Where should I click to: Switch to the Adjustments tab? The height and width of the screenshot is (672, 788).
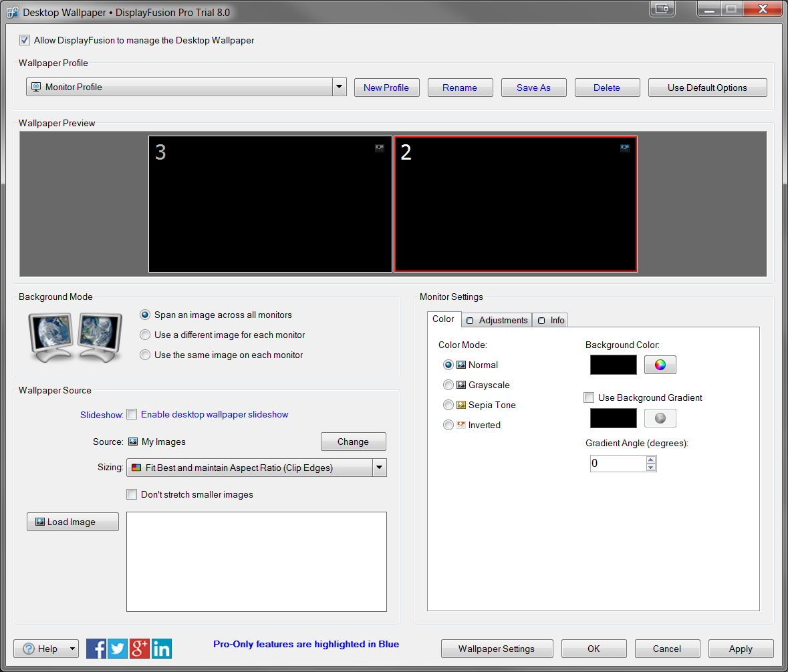tap(498, 320)
